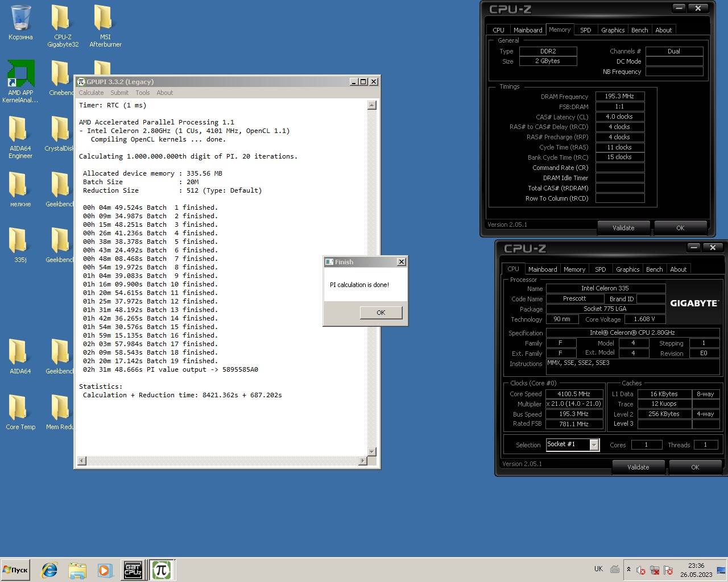This screenshot has height=582, width=728.
Task: Open the Geekbench folder beside plain AIDA64
Action: 60,356
